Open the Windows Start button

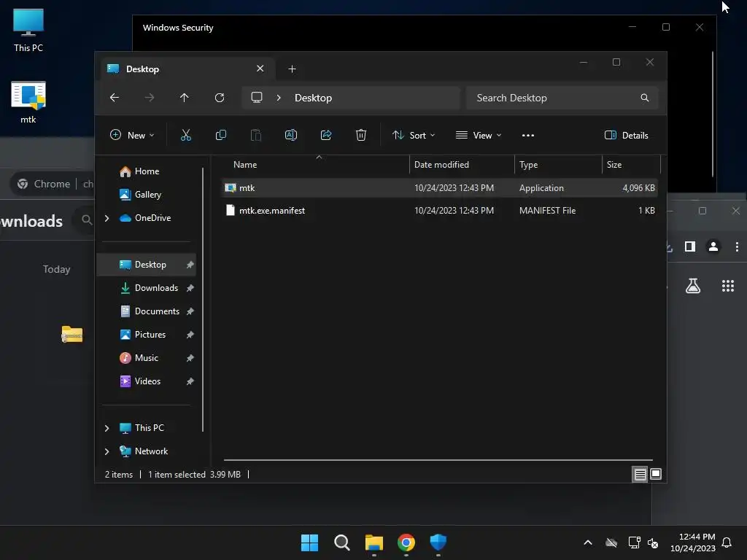point(309,542)
